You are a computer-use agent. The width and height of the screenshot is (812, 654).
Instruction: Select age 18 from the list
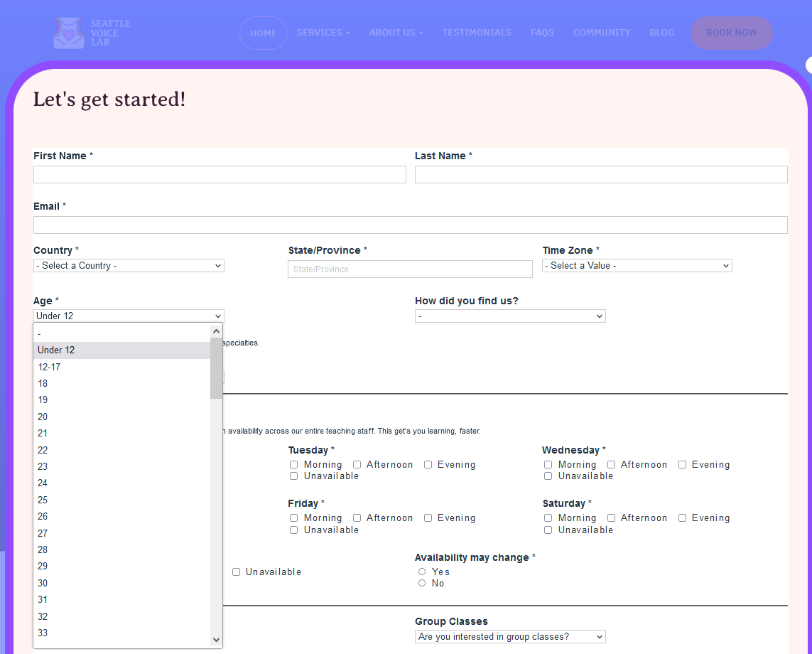(x=121, y=383)
